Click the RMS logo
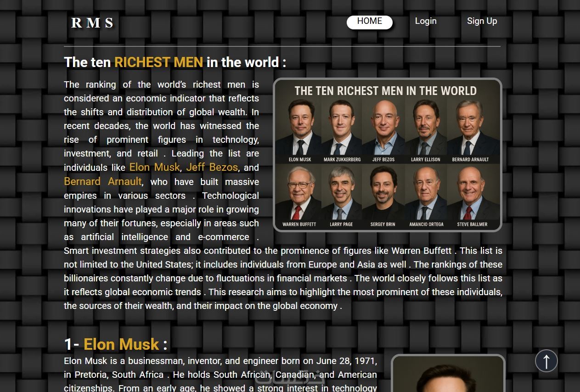Viewport: 580px width, 392px height. click(x=92, y=23)
